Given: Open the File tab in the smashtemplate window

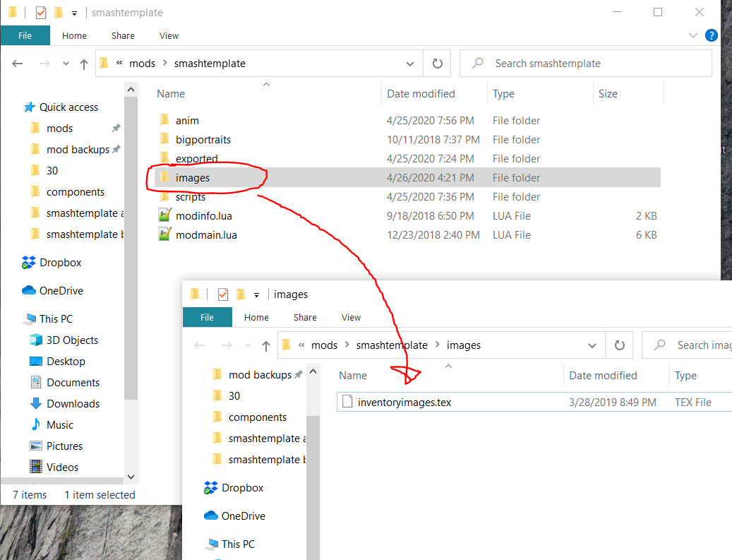Looking at the screenshot, I should point(25,35).
